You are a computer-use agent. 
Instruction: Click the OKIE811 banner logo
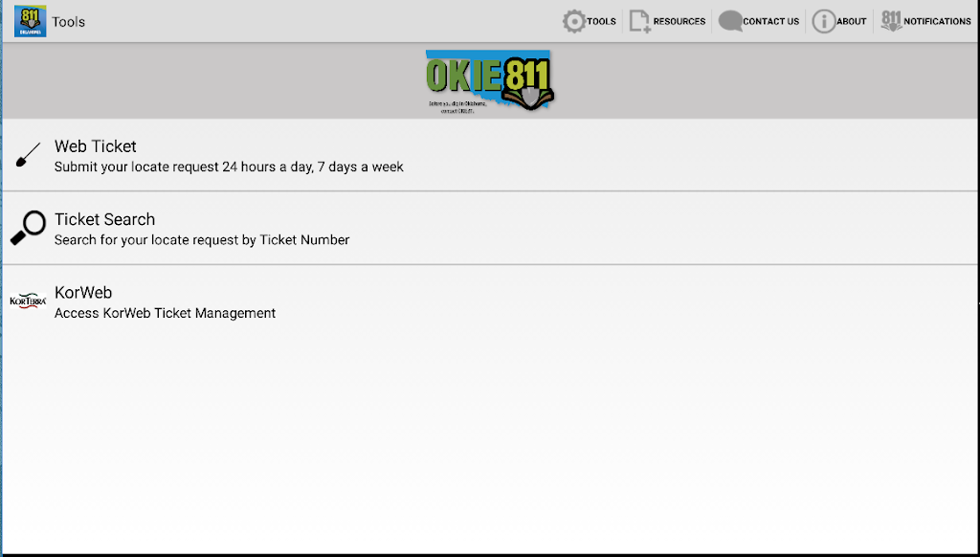tap(488, 81)
